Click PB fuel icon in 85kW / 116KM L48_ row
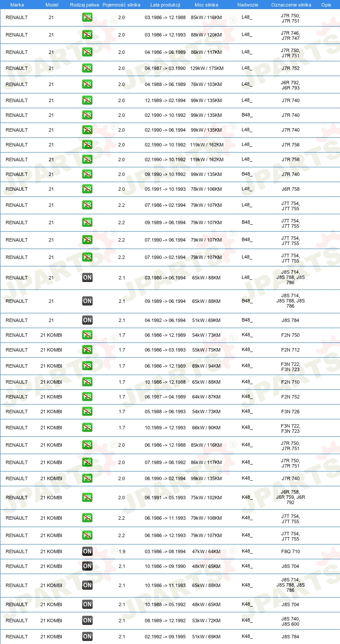 (x=87, y=18)
